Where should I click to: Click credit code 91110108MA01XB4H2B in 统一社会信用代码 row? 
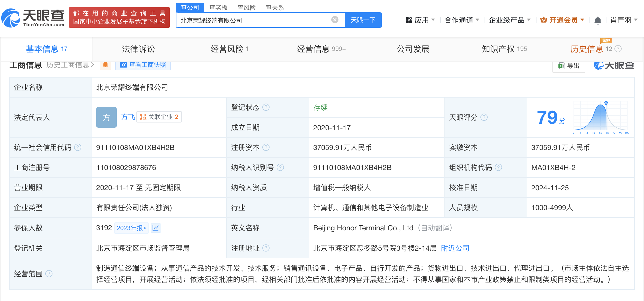click(135, 147)
